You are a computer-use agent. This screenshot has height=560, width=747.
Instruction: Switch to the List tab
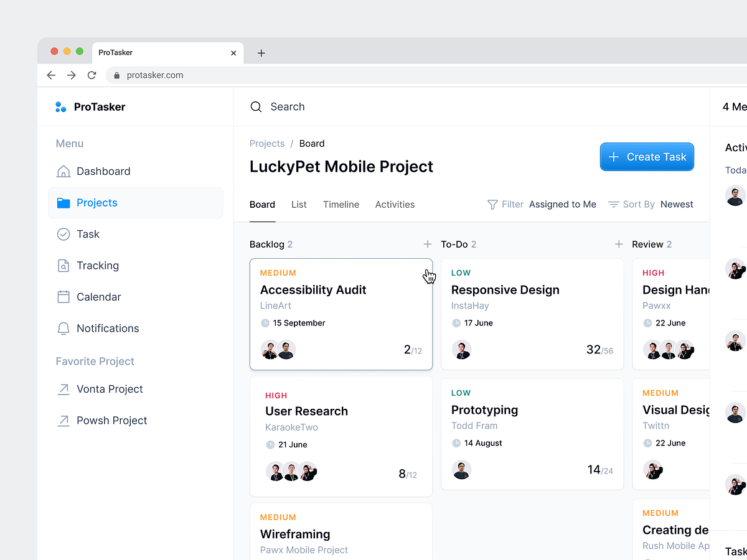pyautogui.click(x=299, y=205)
